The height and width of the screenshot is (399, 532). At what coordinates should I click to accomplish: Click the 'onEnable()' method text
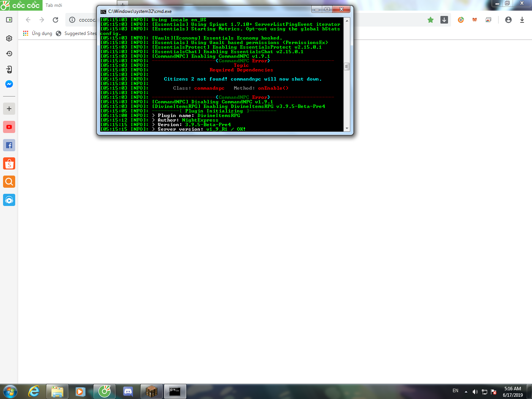point(273,88)
